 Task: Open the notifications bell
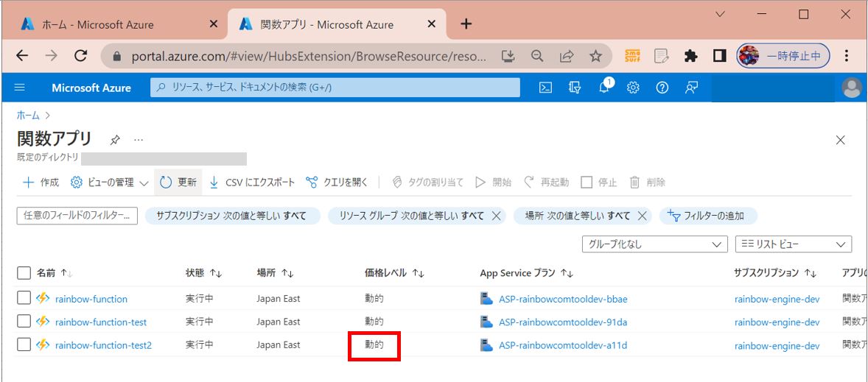(x=603, y=88)
